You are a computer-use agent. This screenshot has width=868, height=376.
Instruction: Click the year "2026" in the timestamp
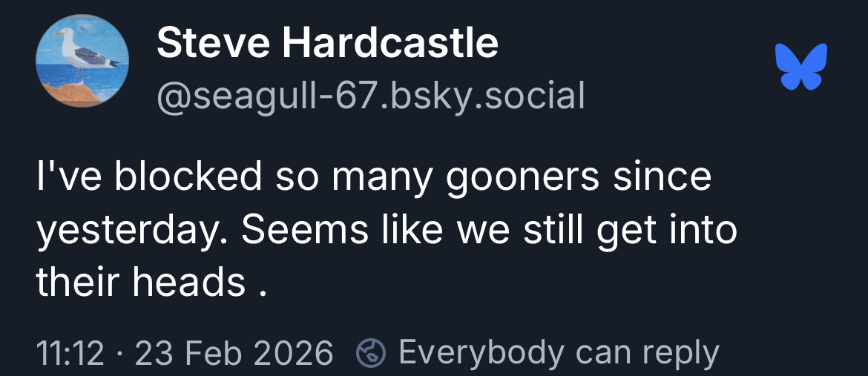click(295, 353)
